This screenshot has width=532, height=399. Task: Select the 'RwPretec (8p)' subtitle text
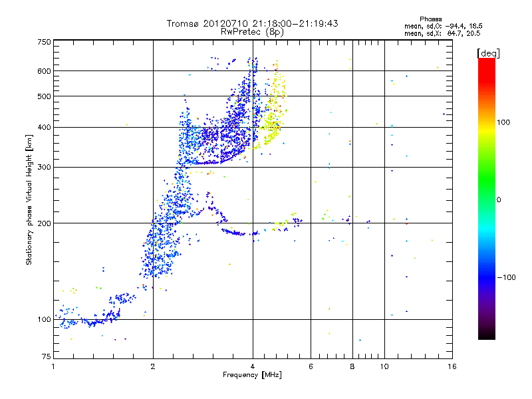point(252,32)
